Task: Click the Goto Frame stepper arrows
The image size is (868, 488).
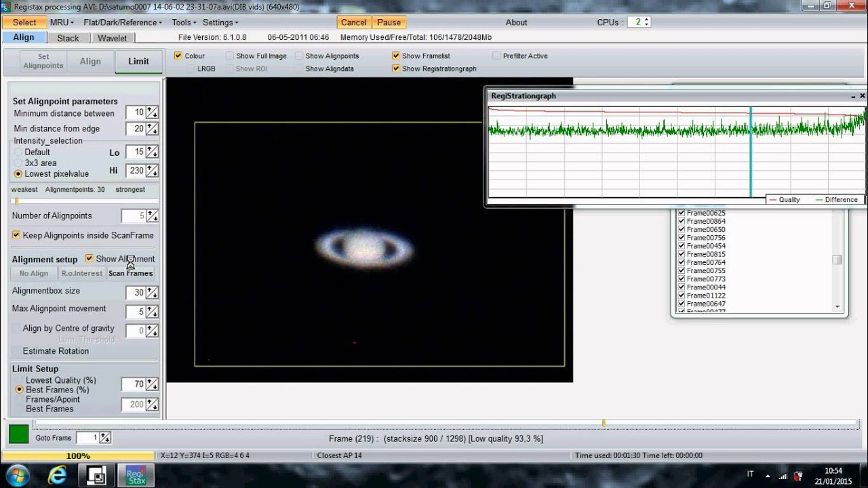Action: pos(105,439)
